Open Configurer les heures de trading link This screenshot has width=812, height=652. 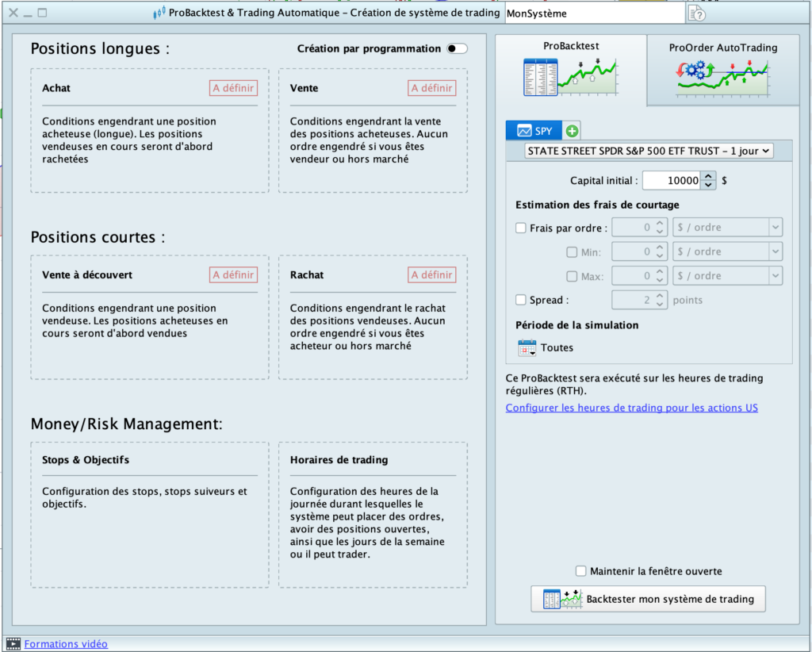point(631,408)
